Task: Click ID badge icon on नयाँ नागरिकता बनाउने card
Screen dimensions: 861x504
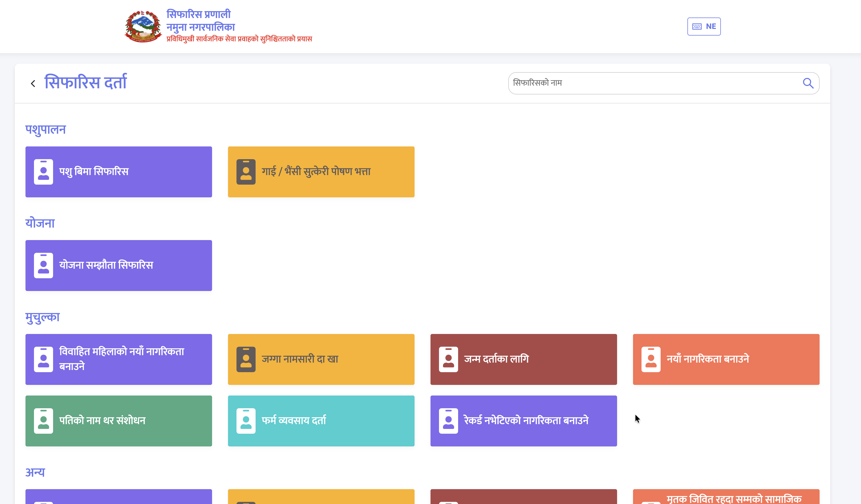Action: point(651,359)
